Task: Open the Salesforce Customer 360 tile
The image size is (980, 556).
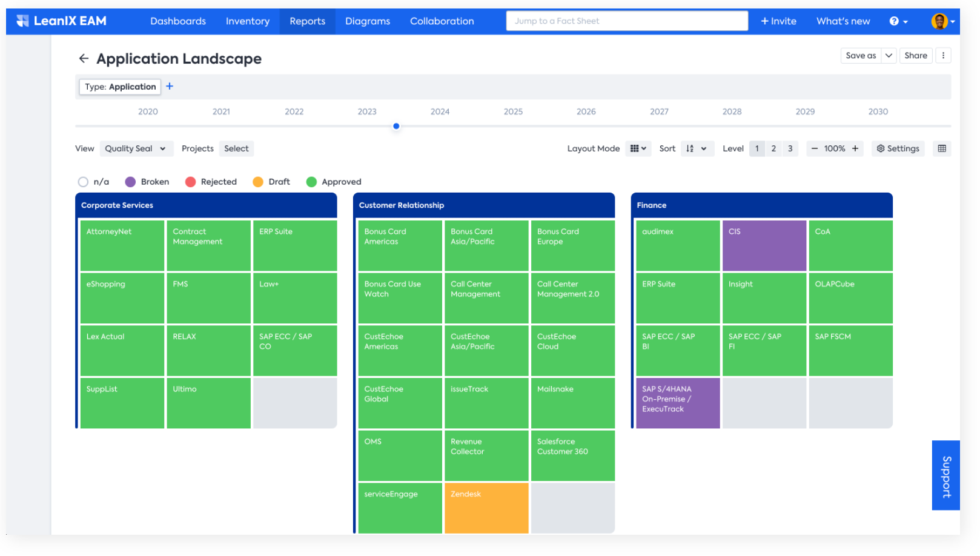Action: coord(573,455)
